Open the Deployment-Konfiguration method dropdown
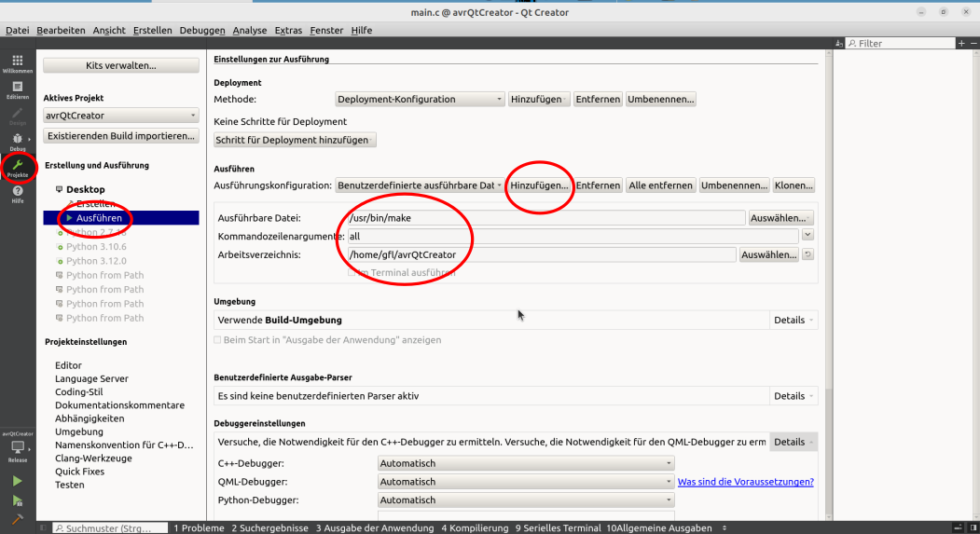 coord(420,100)
